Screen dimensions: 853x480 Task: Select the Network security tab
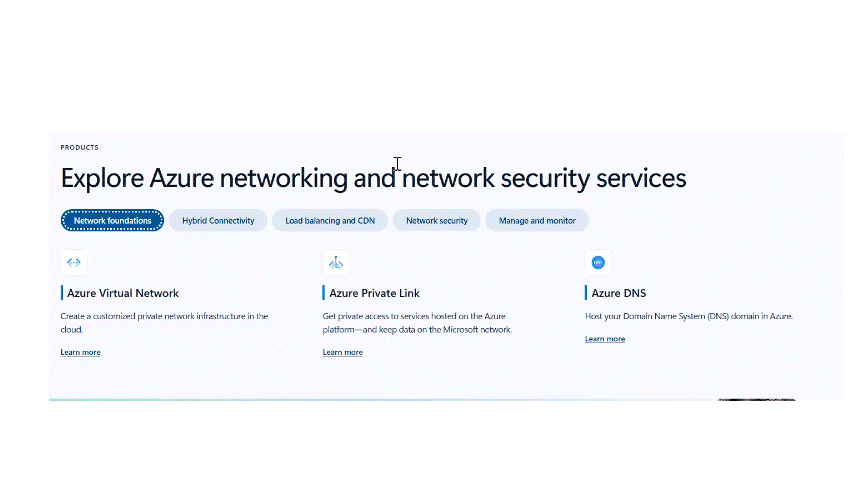click(437, 220)
